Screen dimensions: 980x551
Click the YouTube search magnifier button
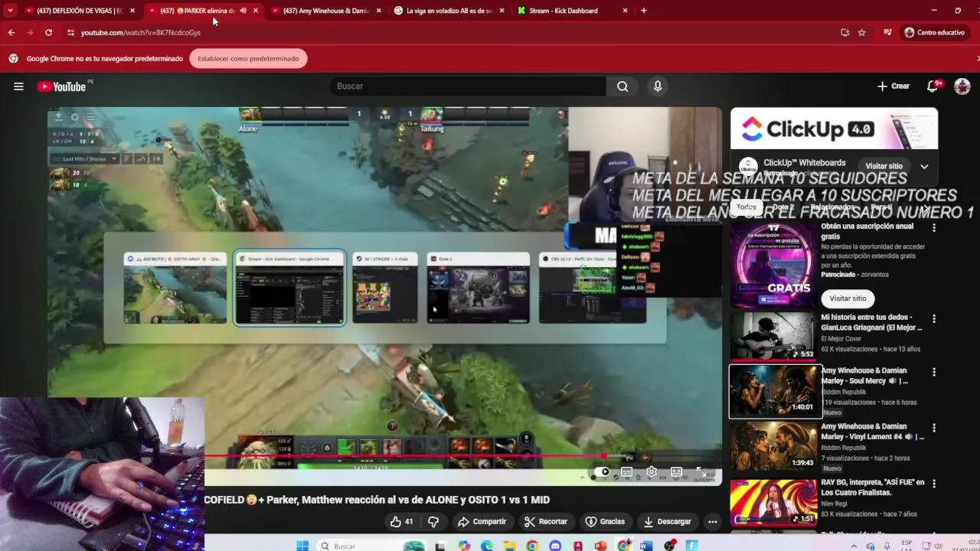[622, 86]
